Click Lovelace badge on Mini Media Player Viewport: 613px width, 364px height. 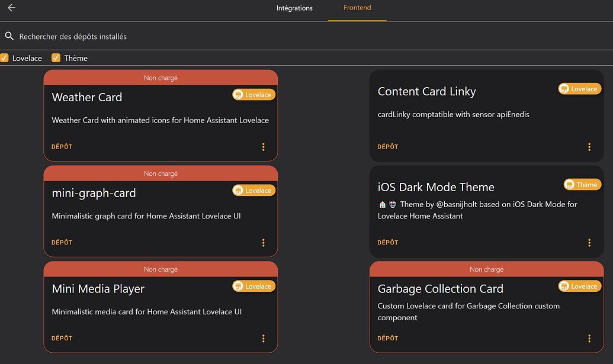coord(253,286)
